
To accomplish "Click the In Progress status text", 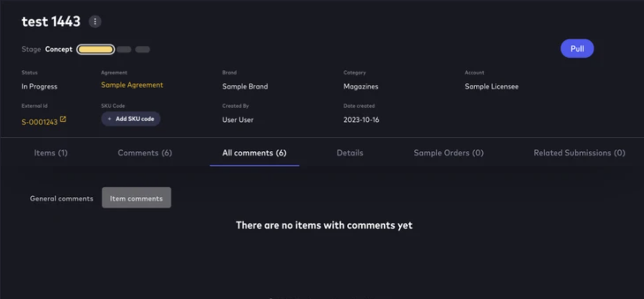I will point(39,86).
